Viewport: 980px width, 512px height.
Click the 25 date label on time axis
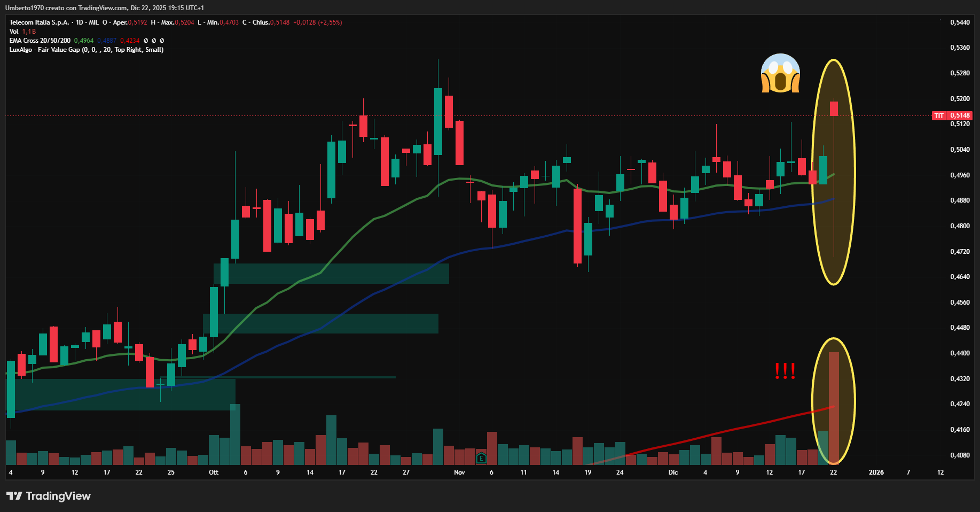click(171, 472)
